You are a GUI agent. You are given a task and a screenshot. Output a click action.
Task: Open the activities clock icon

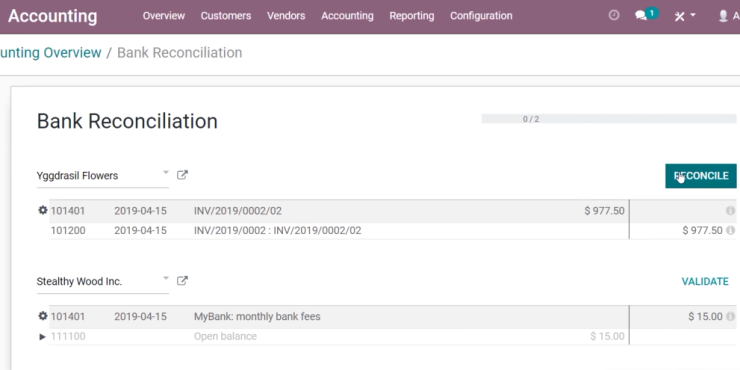point(614,16)
